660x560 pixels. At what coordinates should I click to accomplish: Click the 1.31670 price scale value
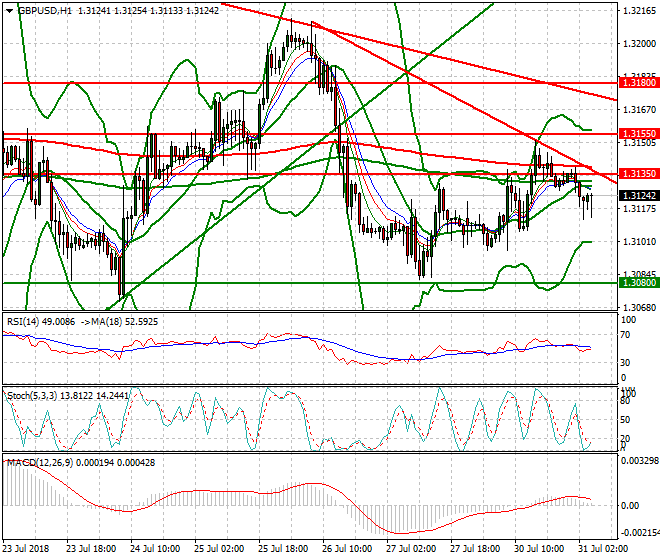pos(639,110)
